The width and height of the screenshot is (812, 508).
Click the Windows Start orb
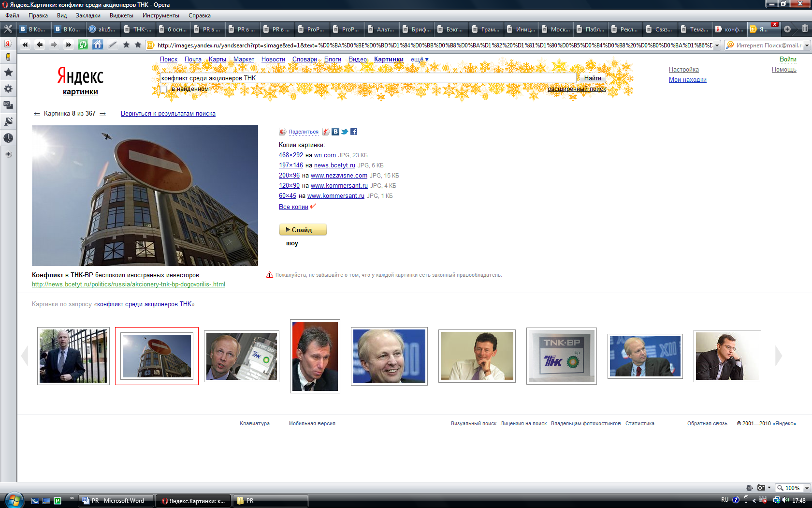(x=14, y=500)
